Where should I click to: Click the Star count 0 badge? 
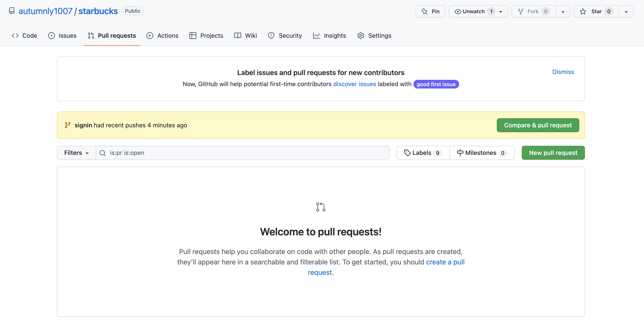(609, 11)
